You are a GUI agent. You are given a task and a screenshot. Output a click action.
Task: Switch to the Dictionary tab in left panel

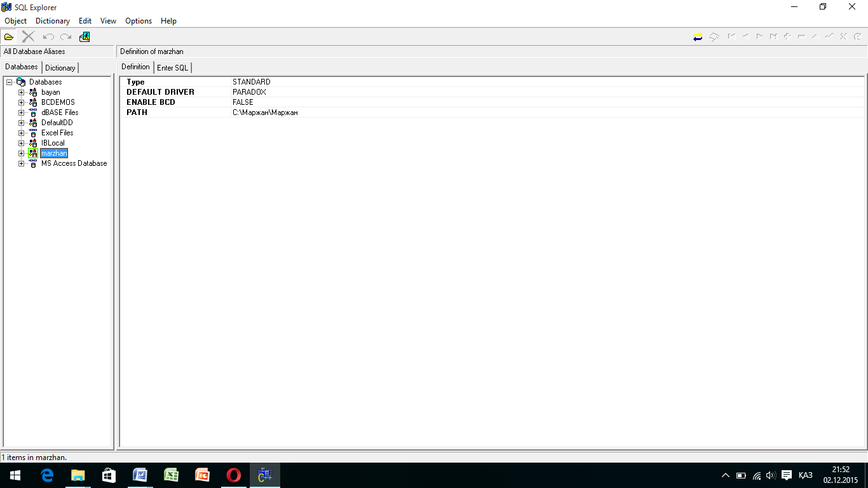60,67
